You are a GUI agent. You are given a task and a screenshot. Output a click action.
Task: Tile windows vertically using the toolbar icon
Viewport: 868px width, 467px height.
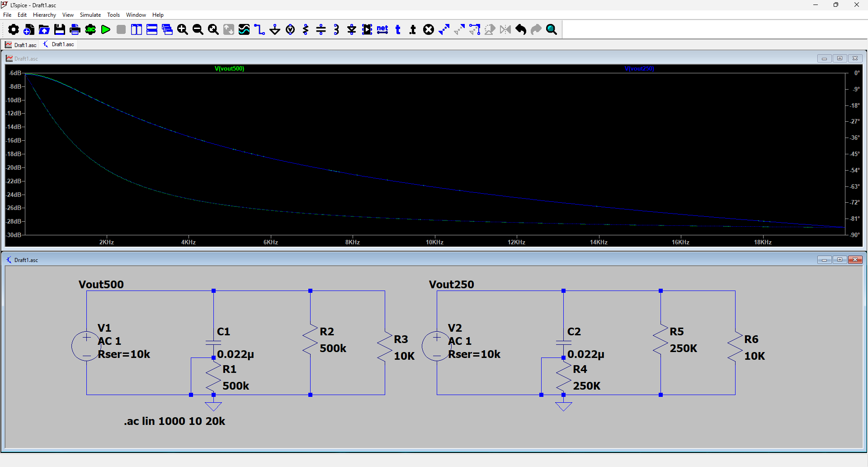tap(137, 30)
